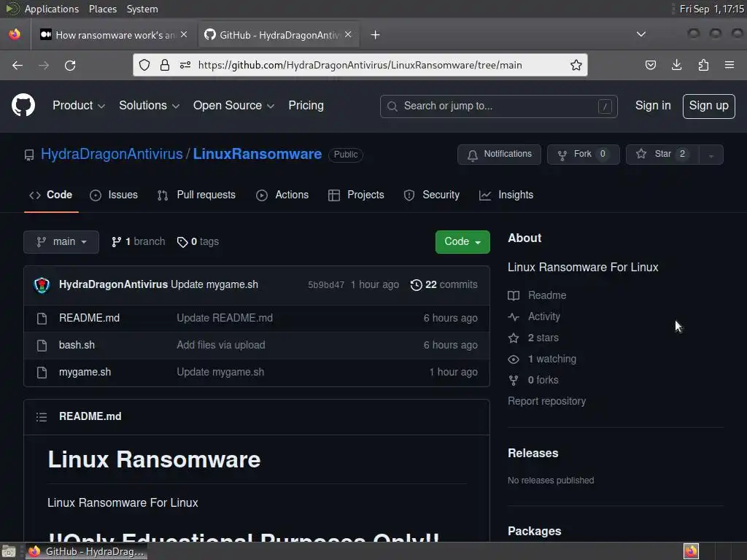This screenshot has width=747, height=560.
Task: Open the Firefox hamburger menu
Action: pos(729,65)
